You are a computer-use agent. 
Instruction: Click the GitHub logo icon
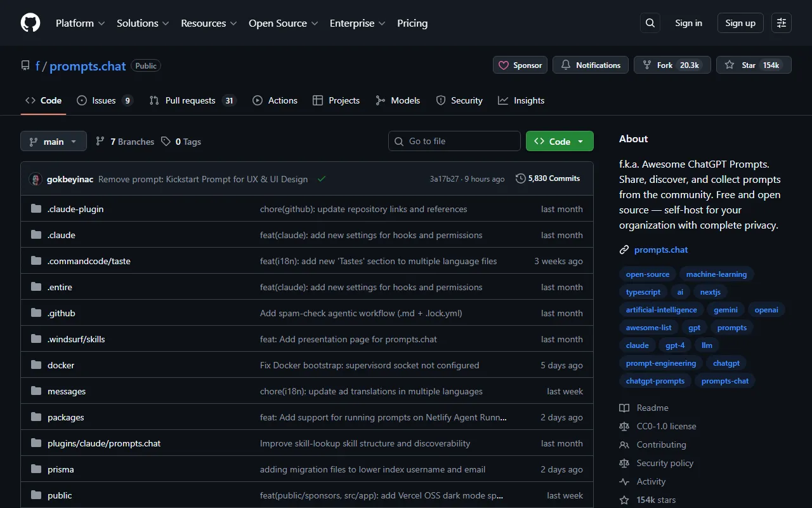click(30, 23)
